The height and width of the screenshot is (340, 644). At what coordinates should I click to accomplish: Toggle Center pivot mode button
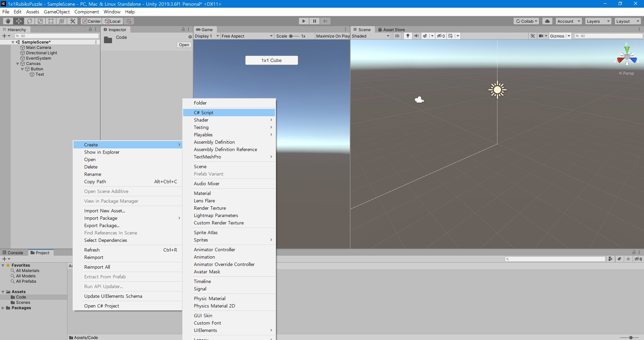click(x=92, y=21)
